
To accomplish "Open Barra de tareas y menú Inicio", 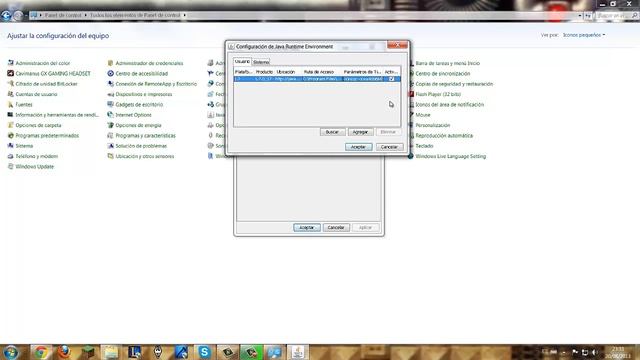I will point(447,63).
